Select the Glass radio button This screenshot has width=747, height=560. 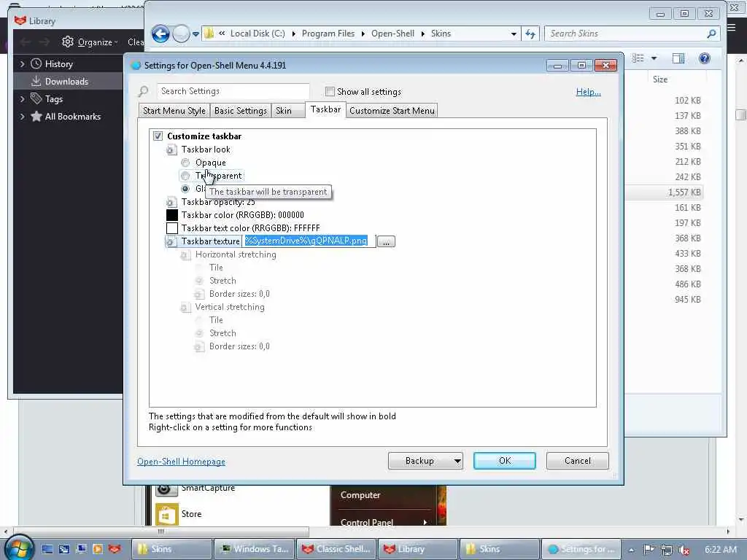tap(185, 189)
